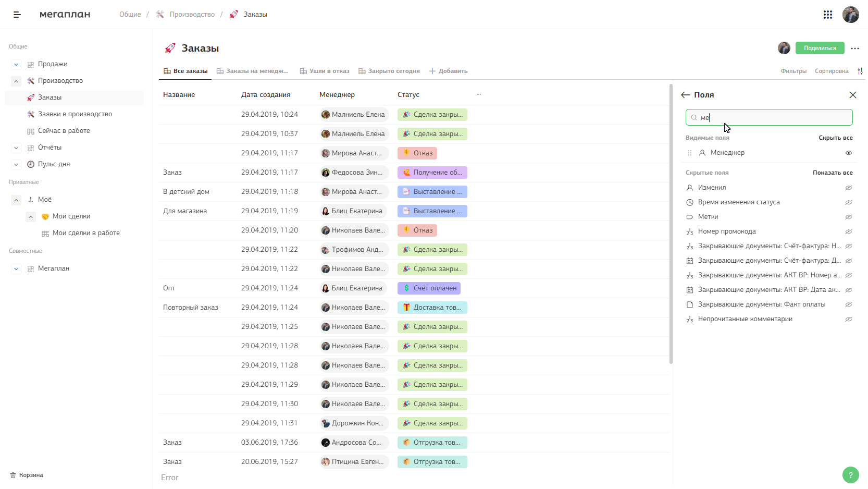Show the Факт оплаты field
The height and width of the screenshot is (489, 868).
pos(849,304)
